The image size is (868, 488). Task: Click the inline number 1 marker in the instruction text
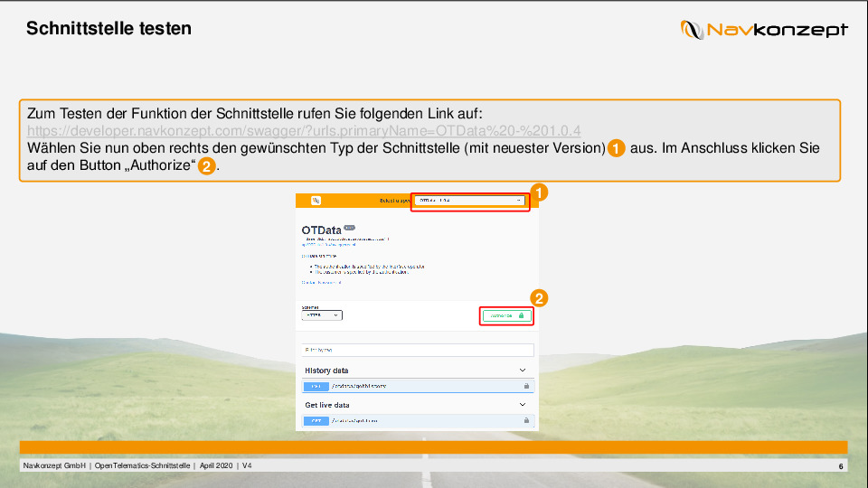pos(616,148)
